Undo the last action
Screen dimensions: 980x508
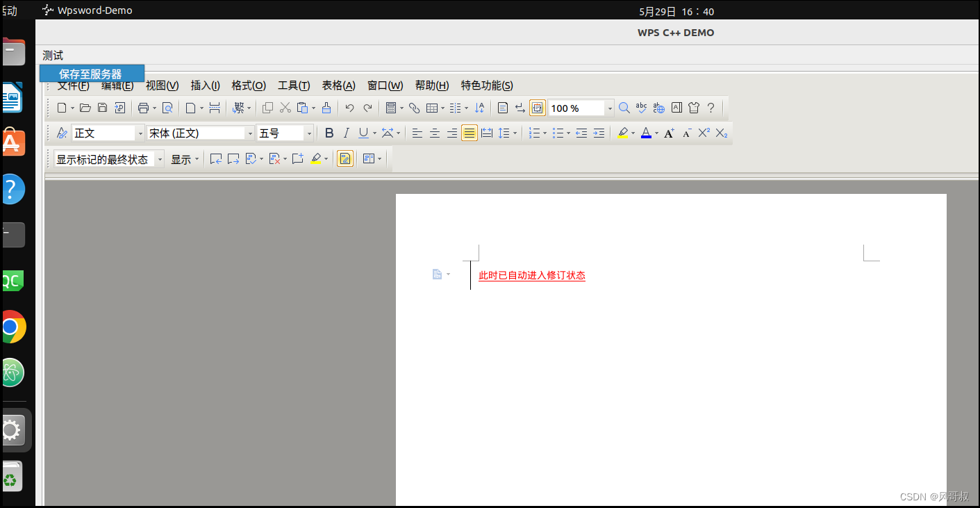(x=349, y=108)
